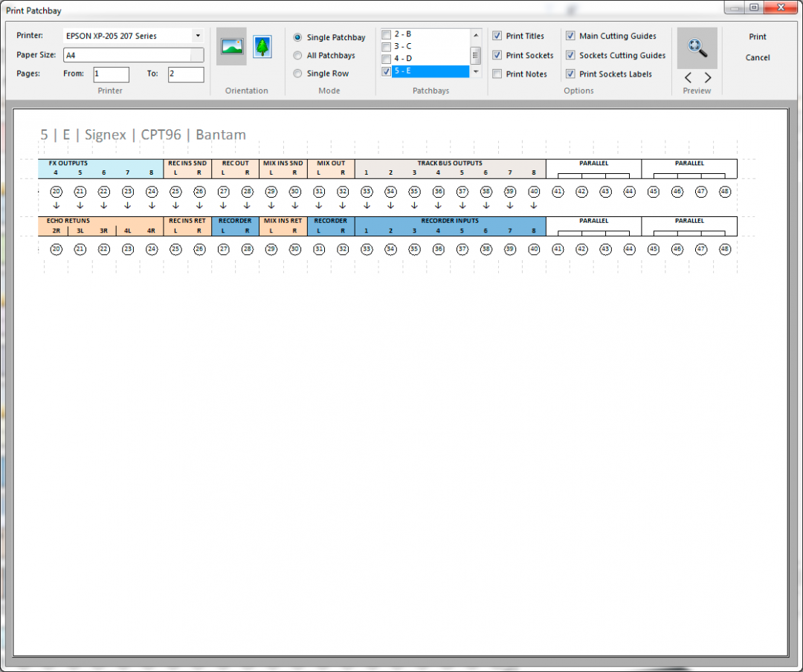Select landscape orientation icon
Image resolution: width=803 pixels, height=672 pixels.
pyautogui.click(x=230, y=46)
